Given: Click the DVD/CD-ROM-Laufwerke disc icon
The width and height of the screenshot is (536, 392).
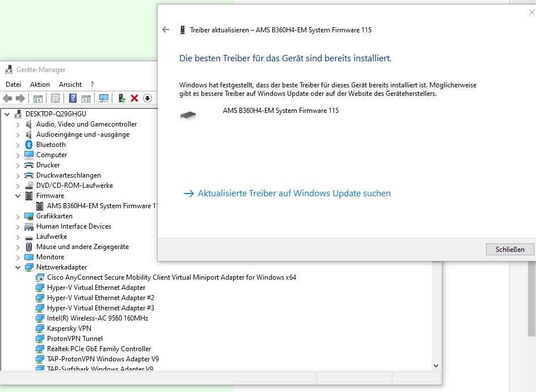Looking at the screenshot, I should pyautogui.click(x=29, y=186).
